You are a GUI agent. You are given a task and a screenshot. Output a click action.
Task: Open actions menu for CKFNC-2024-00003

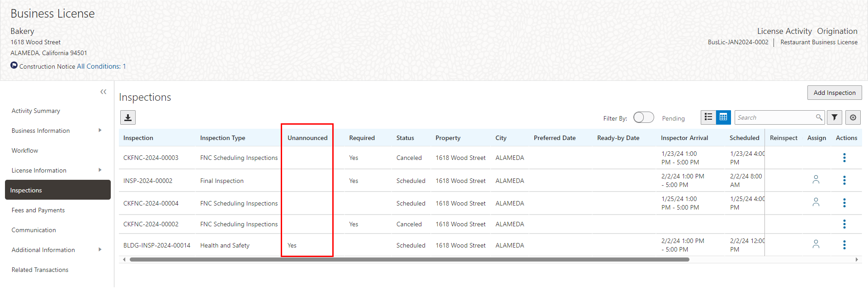click(x=844, y=158)
